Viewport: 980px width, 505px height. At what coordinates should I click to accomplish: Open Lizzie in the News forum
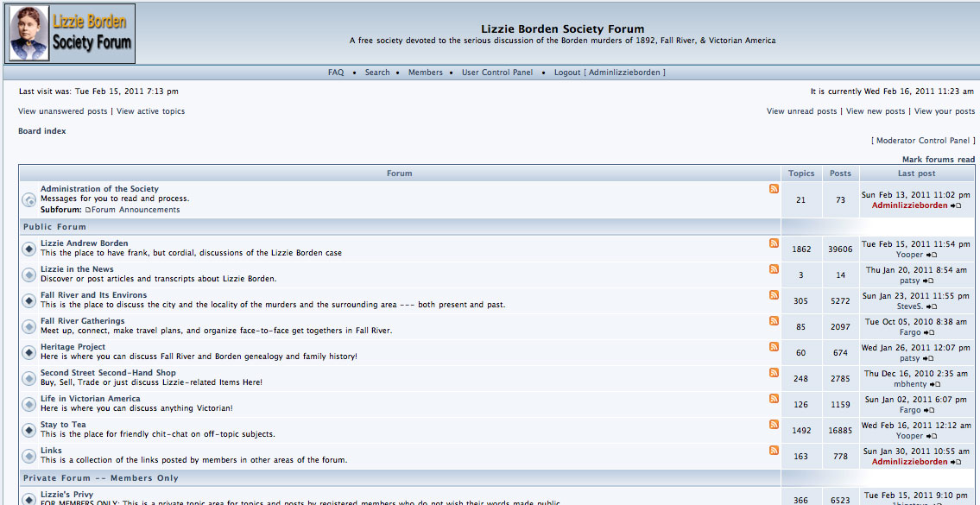tap(77, 269)
